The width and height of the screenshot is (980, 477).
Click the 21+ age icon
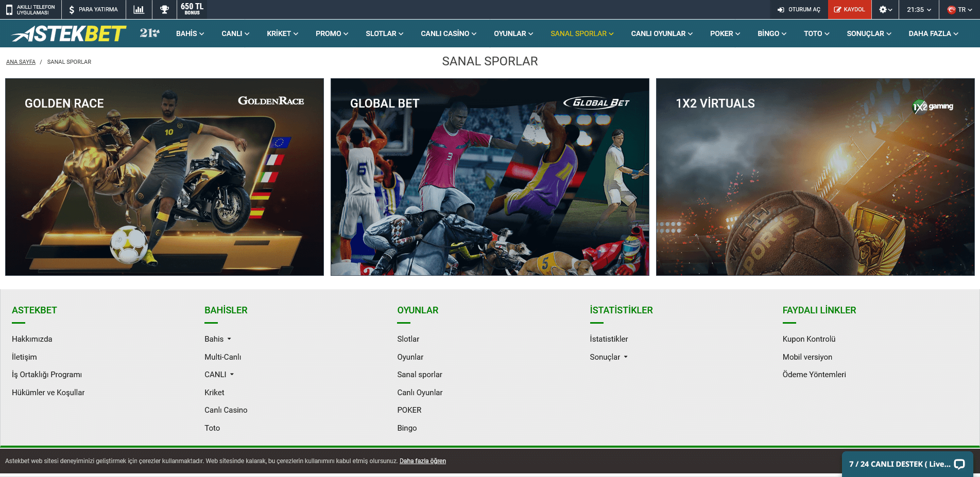pos(149,33)
